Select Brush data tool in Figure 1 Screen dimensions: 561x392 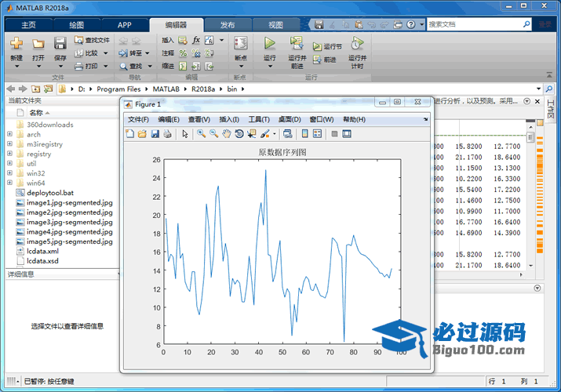click(x=265, y=133)
